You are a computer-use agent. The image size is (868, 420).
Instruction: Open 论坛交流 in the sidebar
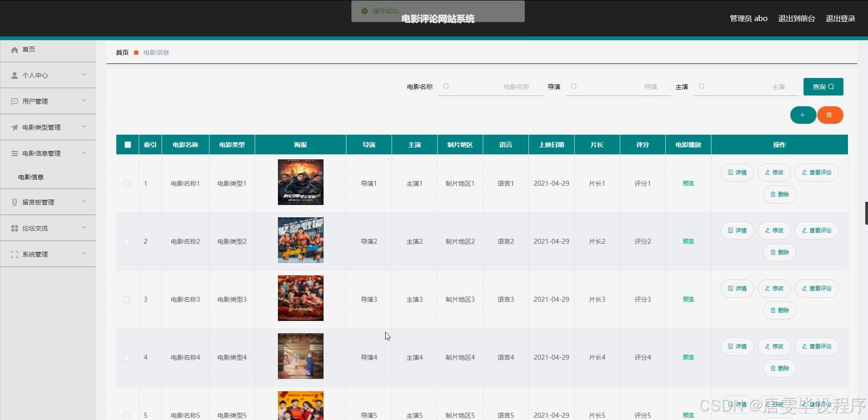tap(48, 228)
